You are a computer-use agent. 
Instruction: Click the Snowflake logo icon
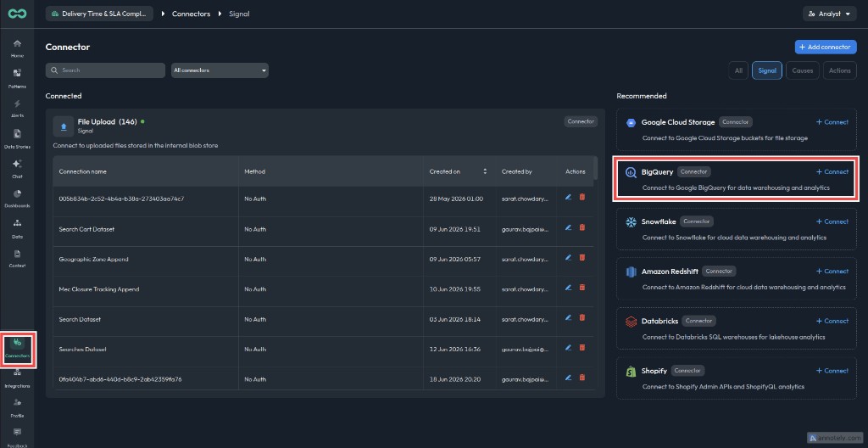pos(631,221)
